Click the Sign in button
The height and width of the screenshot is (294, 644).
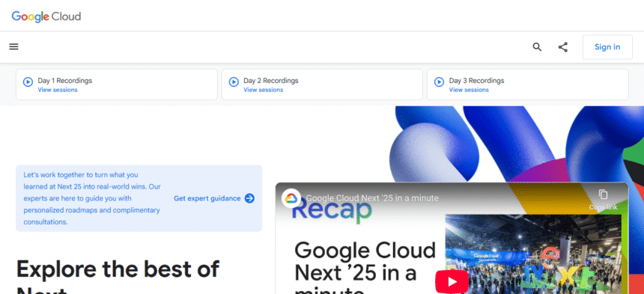click(607, 46)
